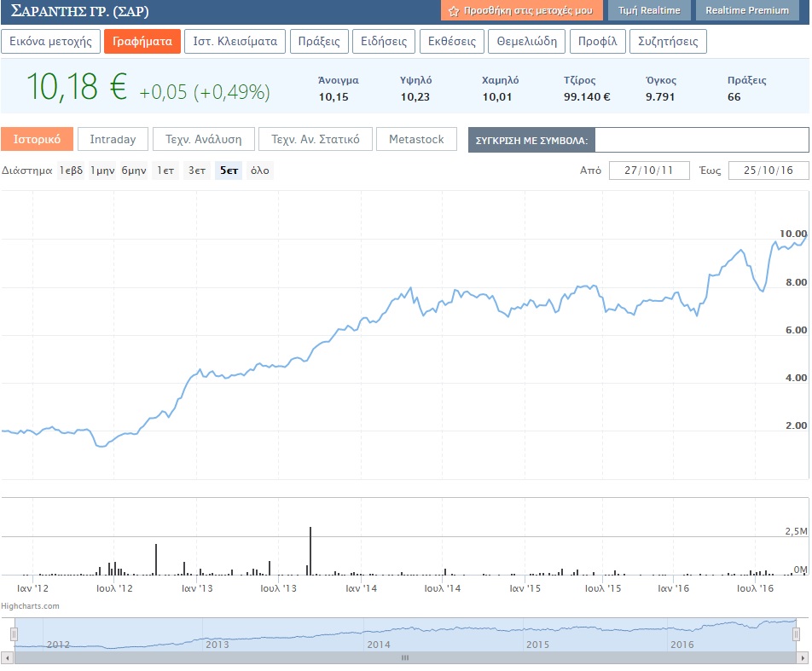This screenshot has height=671, width=812.
Task: Click the 2016 label in navigator
Action: [x=682, y=645]
